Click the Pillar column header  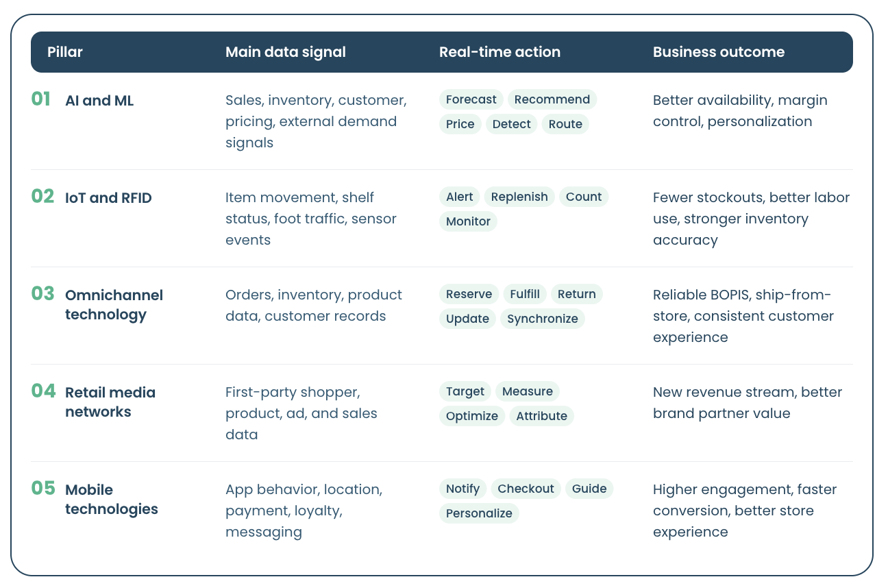click(65, 52)
